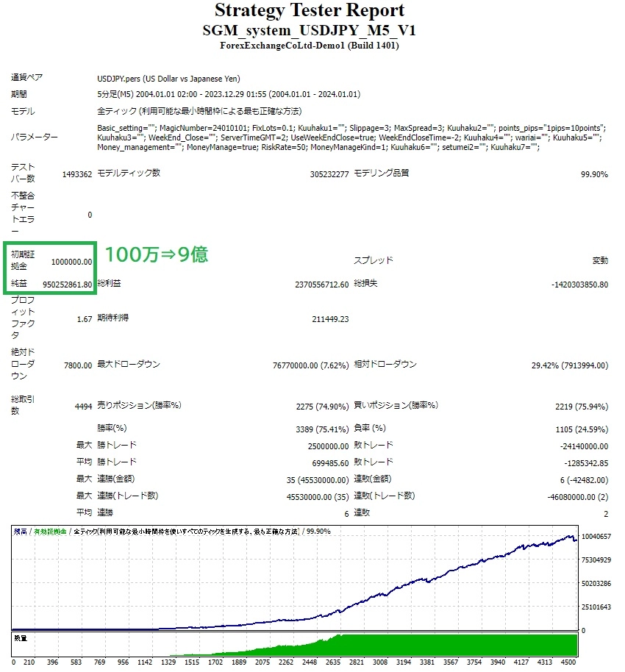Click the 期待利得 label

point(113,318)
